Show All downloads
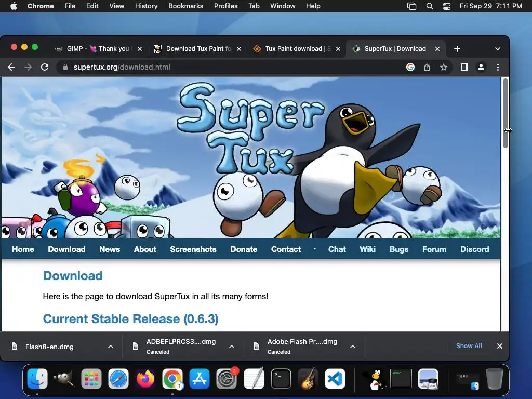The width and height of the screenshot is (532, 399). (469, 345)
